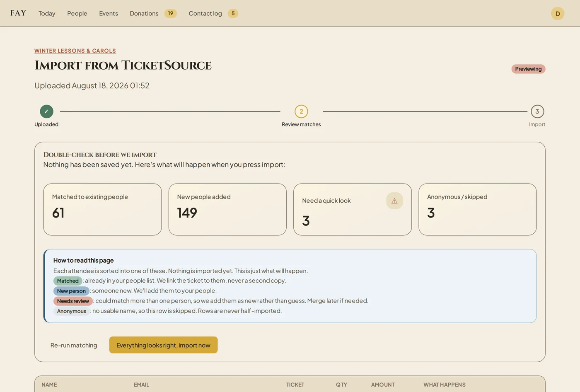
Task: Click the Previewing status badge
Action: pos(528,69)
